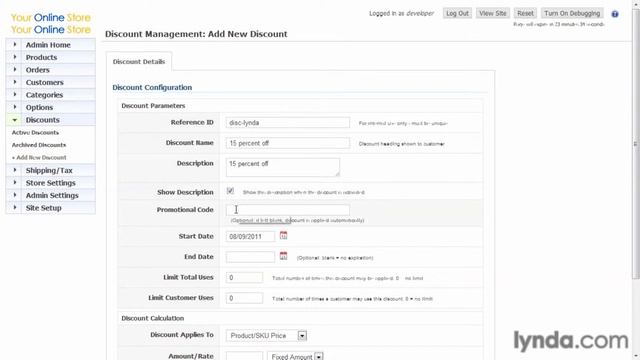Toggle the Show Description checkbox
This screenshot has height=360, width=640.
click(230, 191)
